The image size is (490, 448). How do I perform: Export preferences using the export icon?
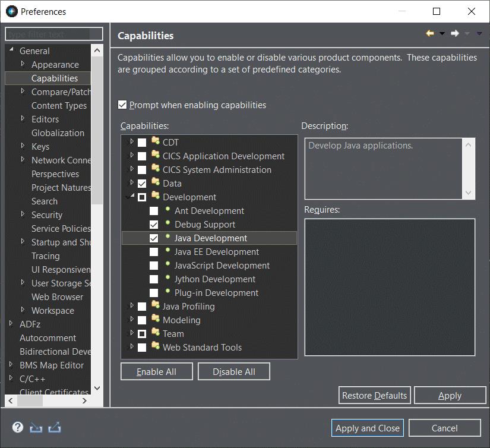point(55,427)
